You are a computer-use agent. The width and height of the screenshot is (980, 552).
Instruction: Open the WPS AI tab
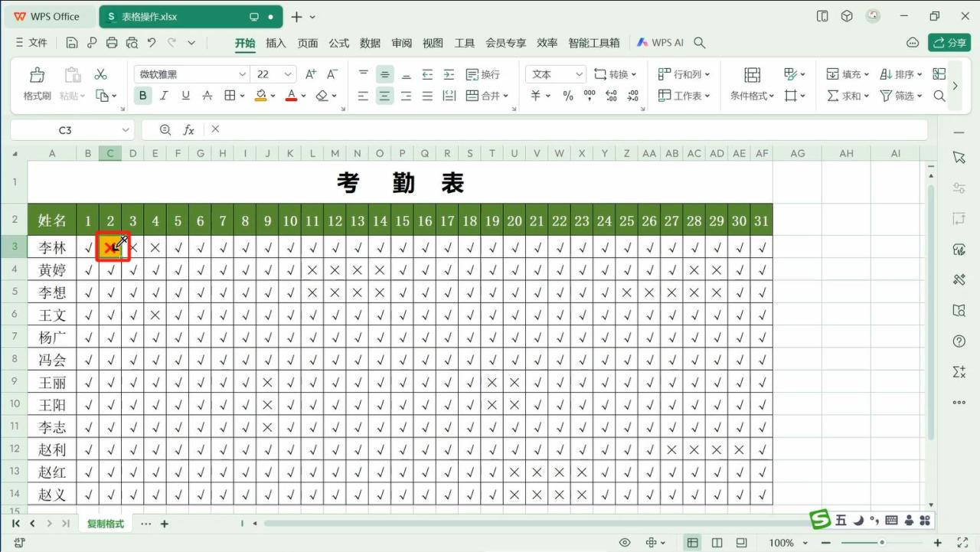(x=660, y=43)
